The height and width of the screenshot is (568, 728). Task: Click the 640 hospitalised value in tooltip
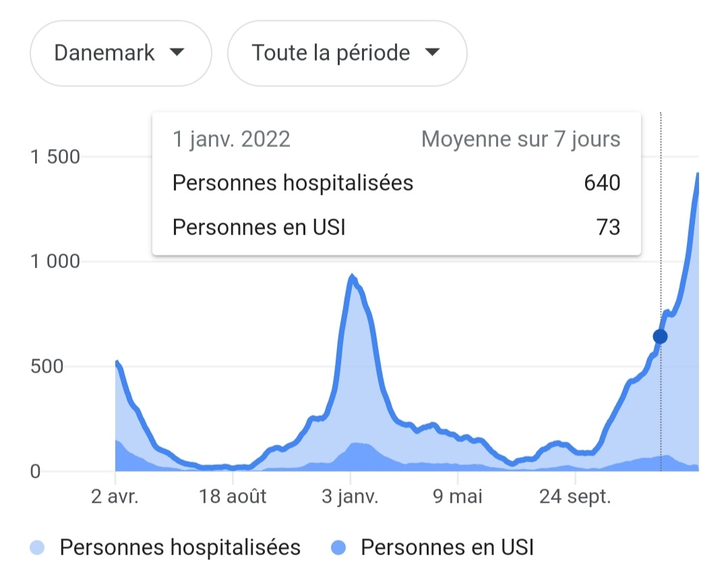[602, 183]
